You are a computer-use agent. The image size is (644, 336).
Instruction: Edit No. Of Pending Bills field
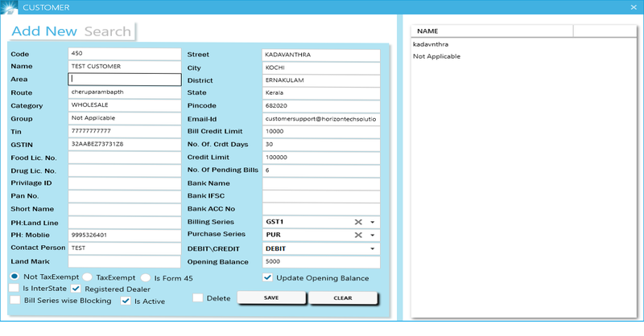(320, 170)
